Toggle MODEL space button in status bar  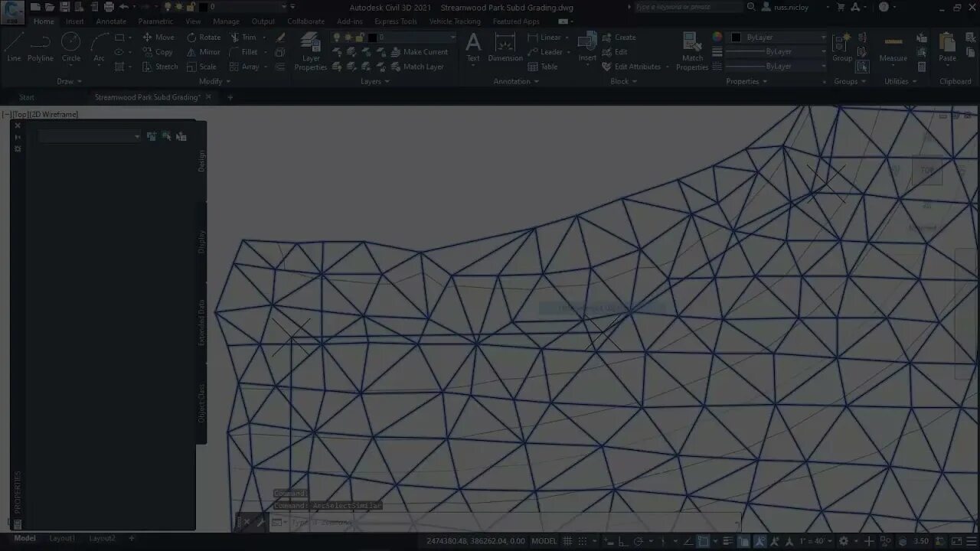pos(544,541)
